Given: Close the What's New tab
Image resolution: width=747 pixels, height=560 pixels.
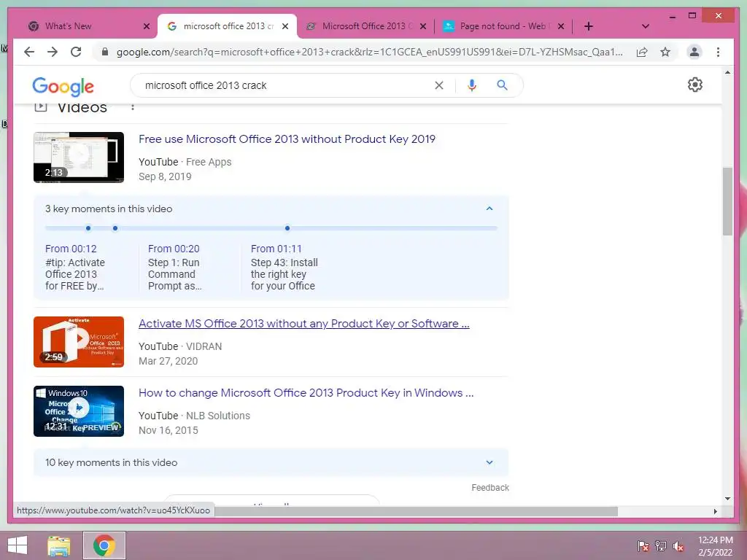Looking at the screenshot, I should 147,26.
